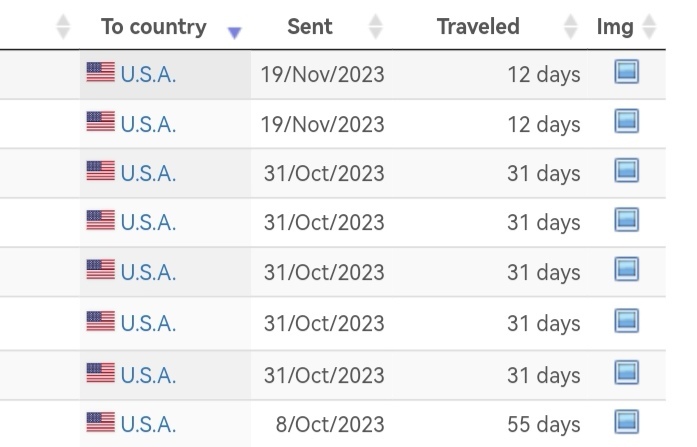
Task: Toggle sort arrows beside Sent column
Action: pos(376,26)
